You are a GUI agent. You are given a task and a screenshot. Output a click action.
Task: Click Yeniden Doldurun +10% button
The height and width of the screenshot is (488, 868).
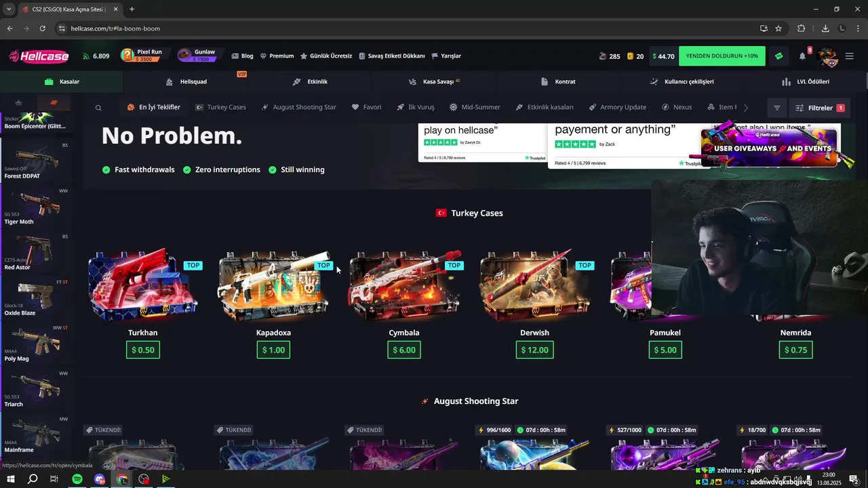pyautogui.click(x=722, y=56)
